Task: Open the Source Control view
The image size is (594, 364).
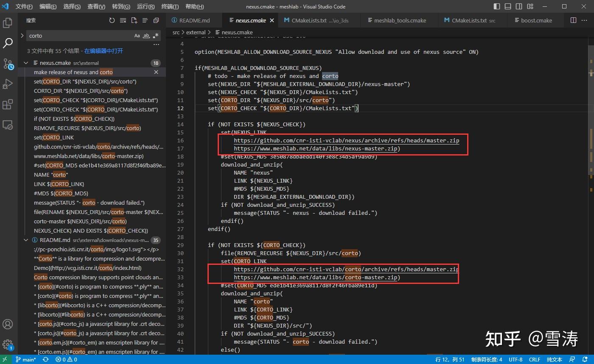Action: [8, 64]
